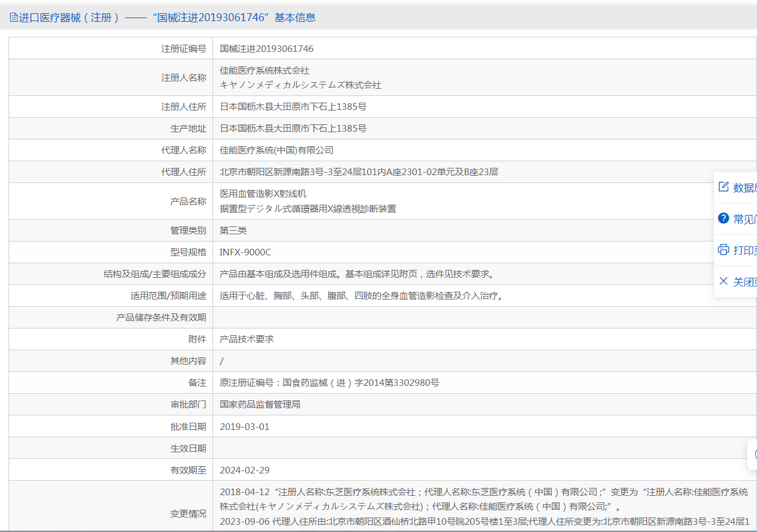This screenshot has width=757, height=532.
Task: Click the 代理人住所 label cell
Action: click(110, 171)
